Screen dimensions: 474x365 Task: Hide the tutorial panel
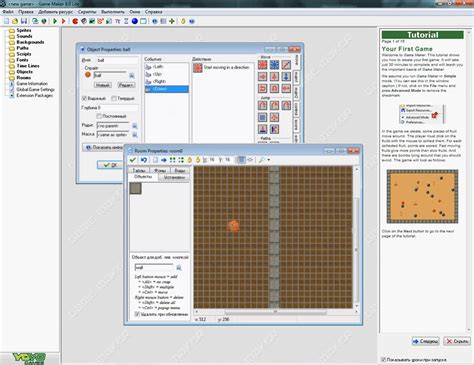[x=457, y=341]
